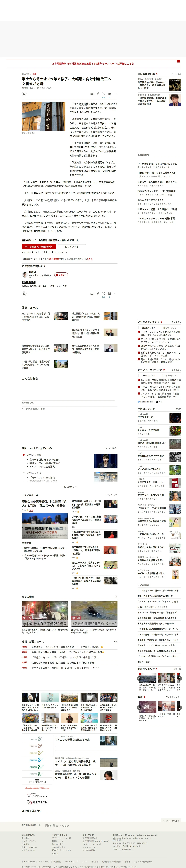The height and width of the screenshot is (868, 186).
Task: Click the envelope icon below the author section
Action: 92,294
